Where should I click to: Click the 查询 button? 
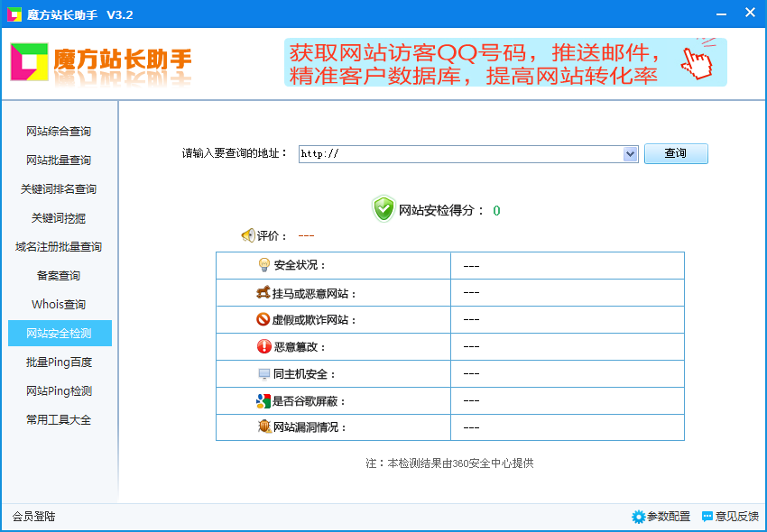(676, 153)
